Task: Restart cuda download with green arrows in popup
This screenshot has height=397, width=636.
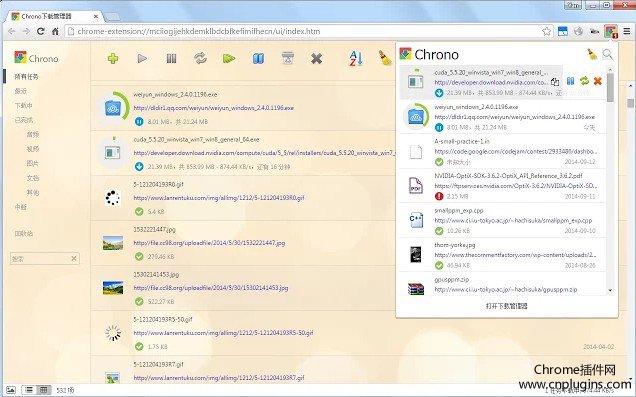Action: click(x=584, y=81)
